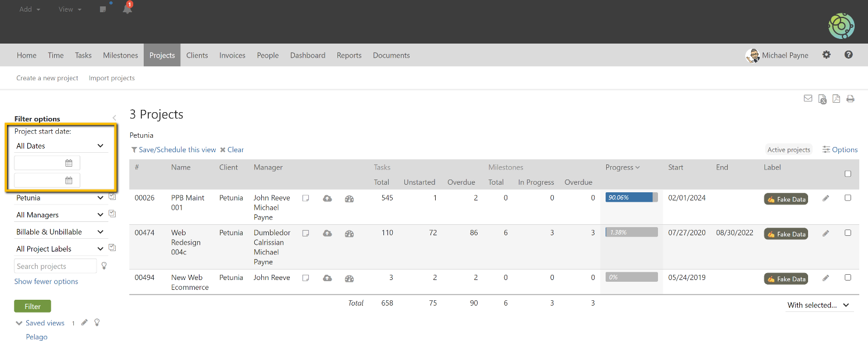Go to the Invoices tab
Viewport: 868px width, 341px height.
[x=232, y=55]
